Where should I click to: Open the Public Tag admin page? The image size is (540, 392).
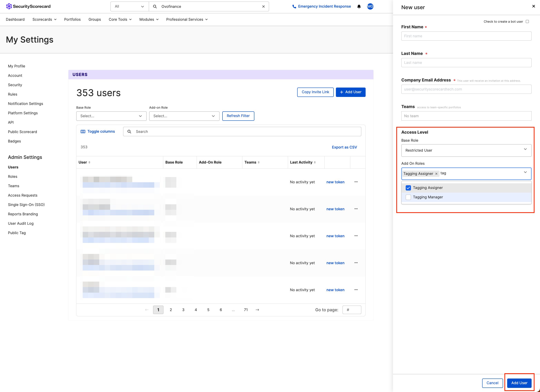point(17,233)
